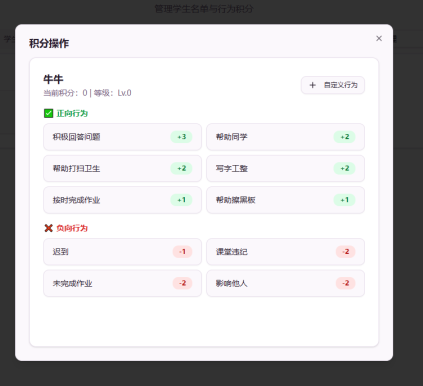Click the 积分操作 dialog title
423x386 pixels.
pyautogui.click(x=49, y=43)
